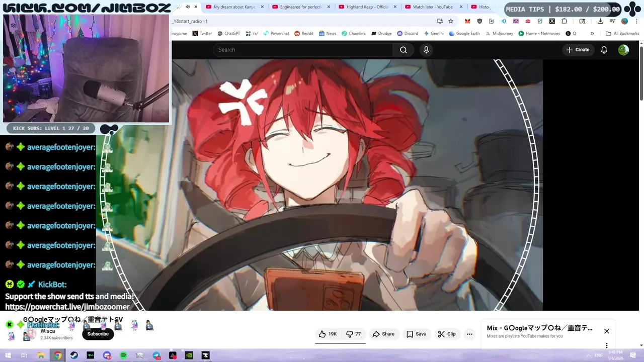
Task: Open the NVIDIA app on the taskbar
Action: [x=189, y=355]
